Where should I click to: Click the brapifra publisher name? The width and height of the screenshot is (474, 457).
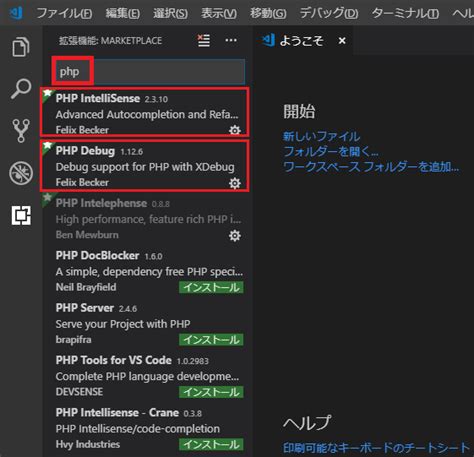pos(73,340)
